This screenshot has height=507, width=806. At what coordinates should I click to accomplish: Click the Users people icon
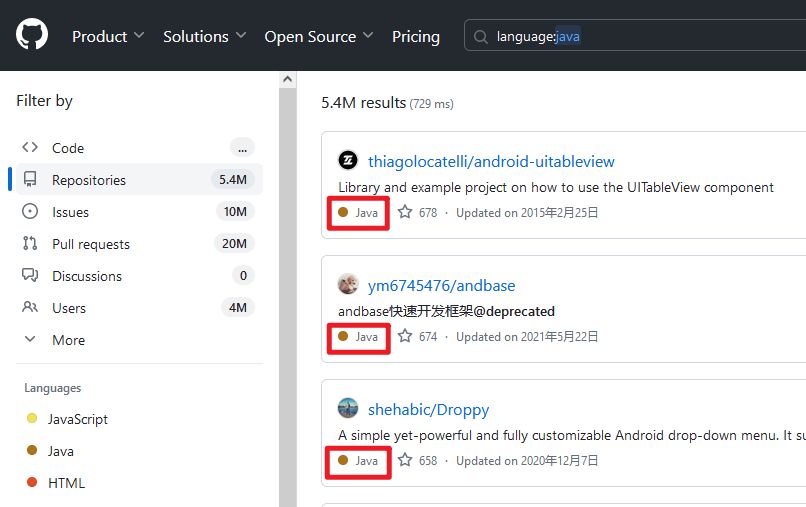click(x=30, y=307)
